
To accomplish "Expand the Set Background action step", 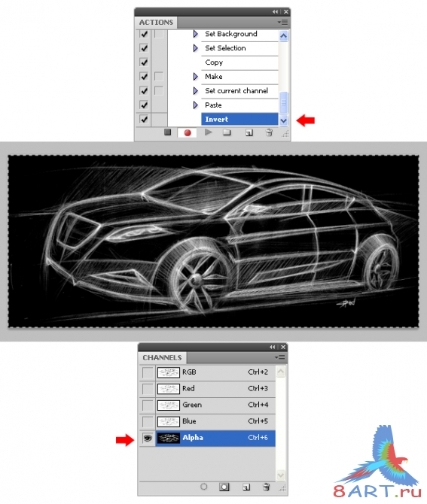I will (x=195, y=34).
